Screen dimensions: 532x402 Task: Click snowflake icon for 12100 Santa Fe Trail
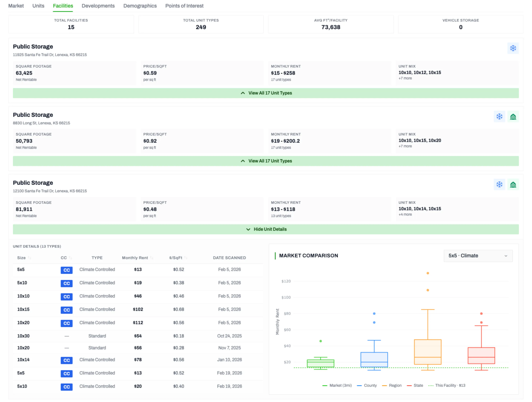tap(499, 185)
